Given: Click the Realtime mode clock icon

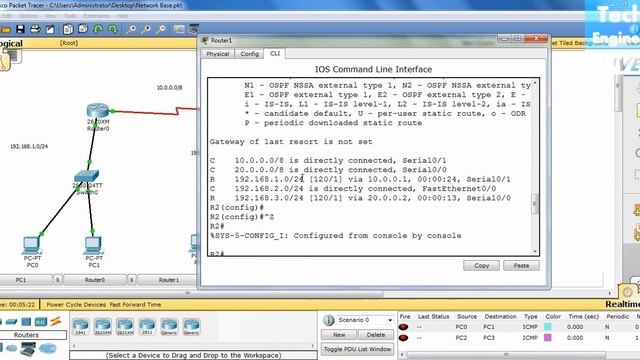Looking at the screenshot, I should pos(627,292).
